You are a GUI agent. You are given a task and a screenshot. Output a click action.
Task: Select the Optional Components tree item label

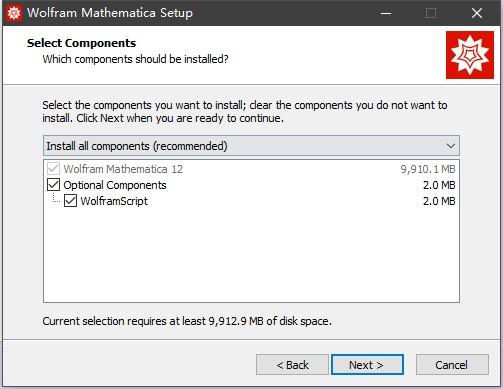115,185
